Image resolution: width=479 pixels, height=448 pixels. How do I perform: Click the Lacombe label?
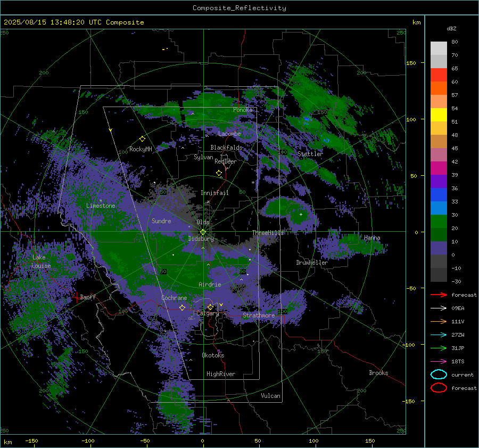229,134
